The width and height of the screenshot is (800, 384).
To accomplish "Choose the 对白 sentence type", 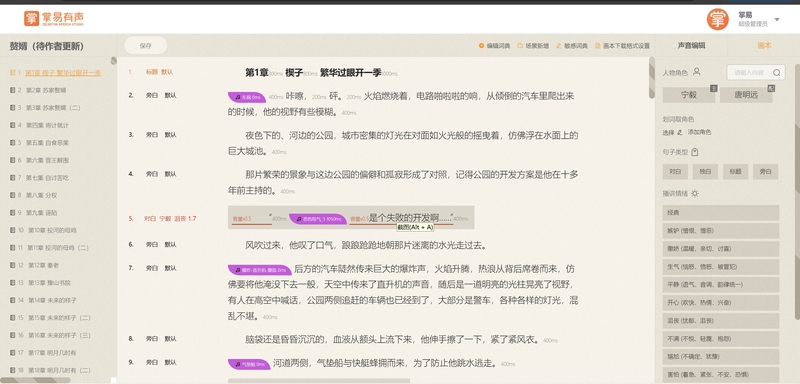I will click(676, 172).
